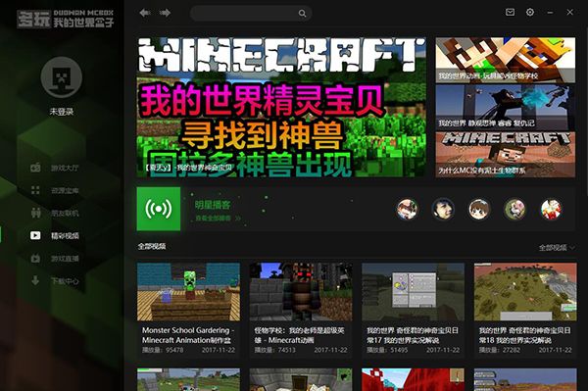
Task: Select 精彩视频 in the sidebar
Action: pyautogui.click(x=55, y=235)
